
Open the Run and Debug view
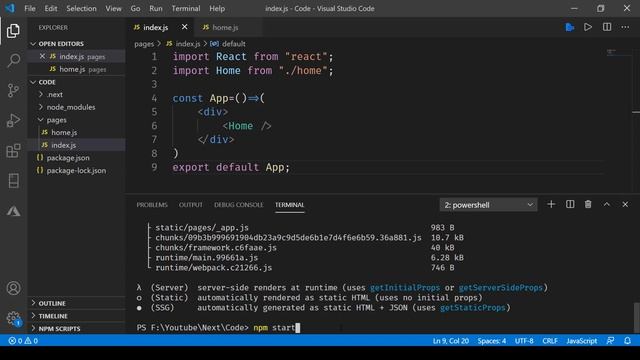click(x=13, y=120)
